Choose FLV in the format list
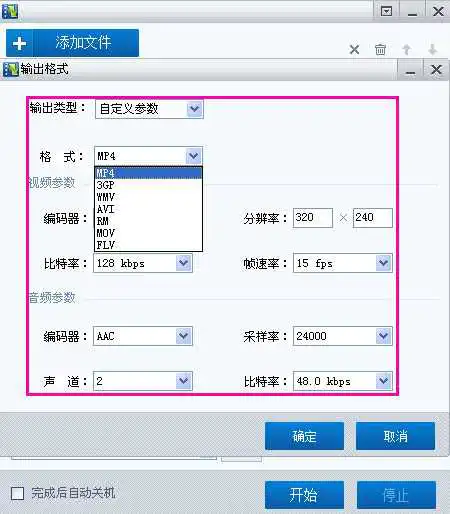Viewport: 450px width, 514px height. tap(149, 245)
